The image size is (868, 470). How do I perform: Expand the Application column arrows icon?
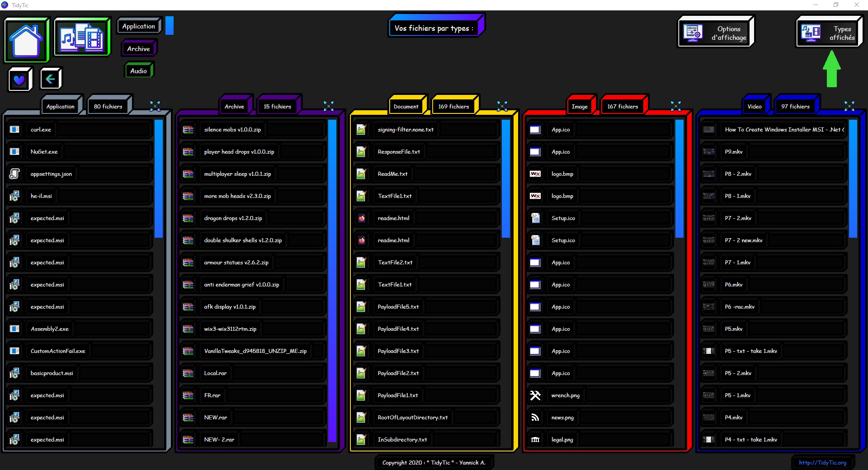[155, 106]
